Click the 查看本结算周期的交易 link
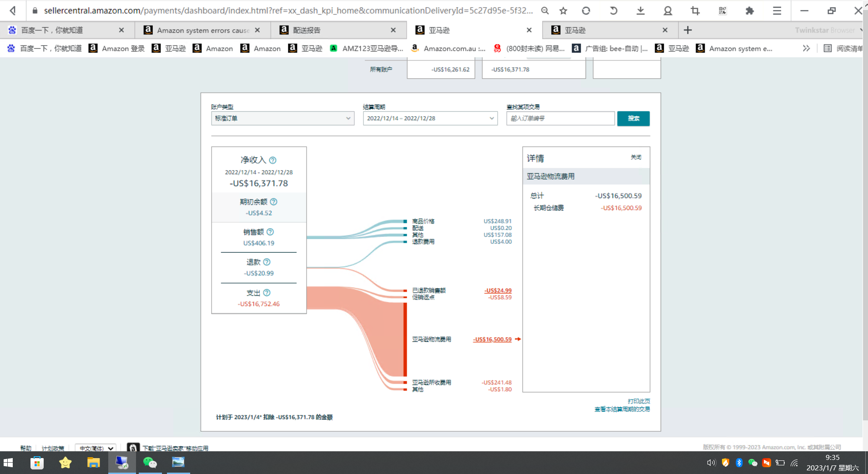Image resolution: width=868 pixels, height=474 pixels. click(621, 409)
